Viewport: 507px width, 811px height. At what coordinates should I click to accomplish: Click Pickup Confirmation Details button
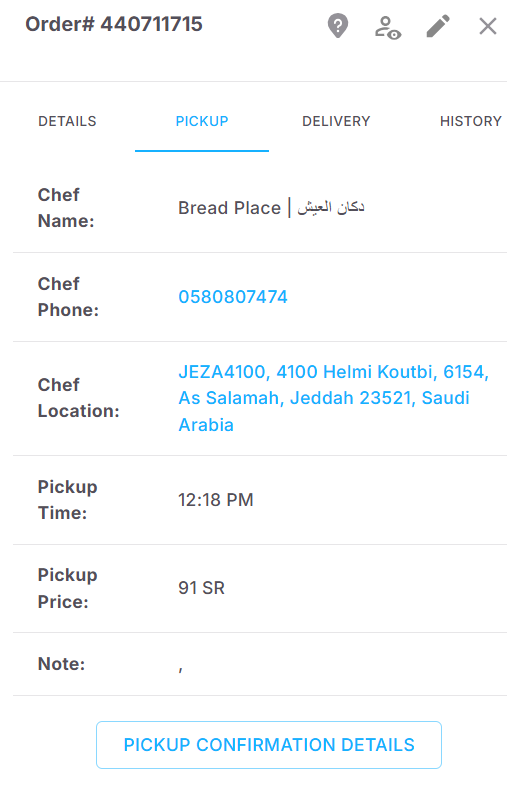269,745
